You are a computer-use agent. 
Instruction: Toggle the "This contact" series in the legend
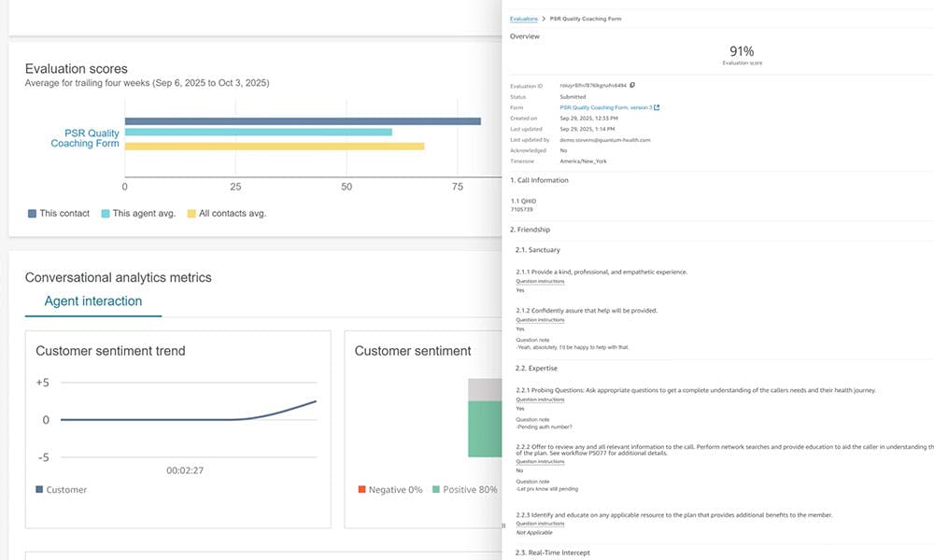click(31, 213)
